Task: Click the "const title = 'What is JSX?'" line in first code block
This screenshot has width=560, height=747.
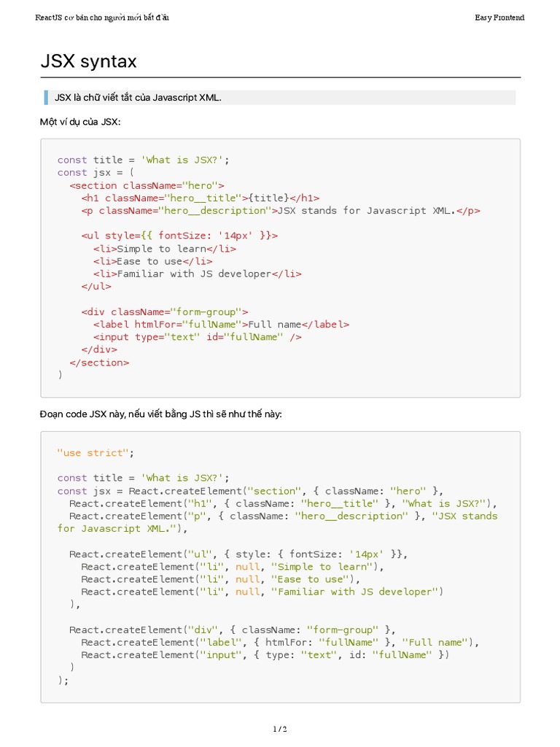Action: (x=148, y=160)
